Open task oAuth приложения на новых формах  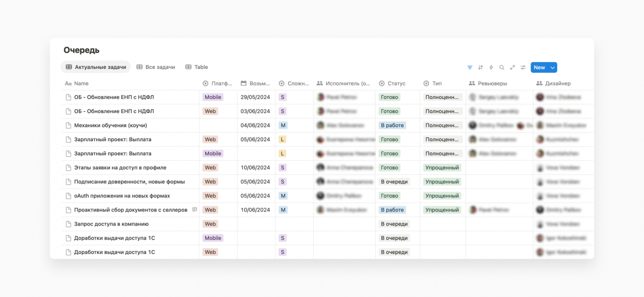coord(122,196)
